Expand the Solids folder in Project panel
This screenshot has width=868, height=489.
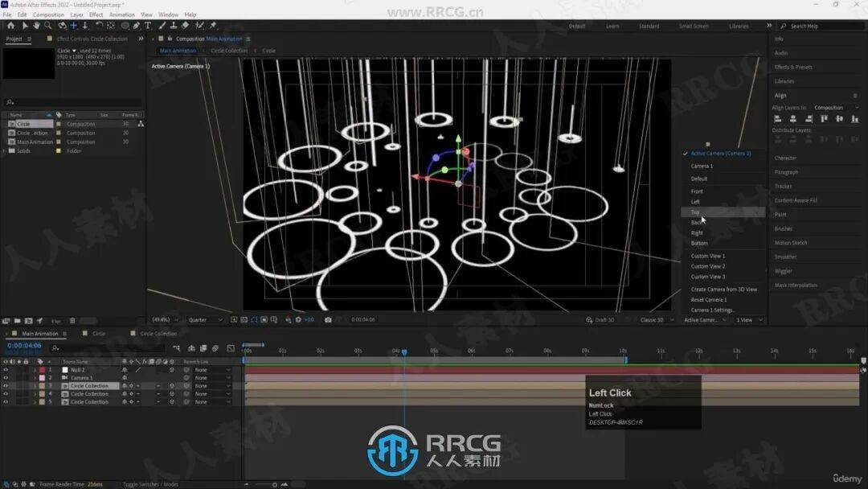click(4, 150)
